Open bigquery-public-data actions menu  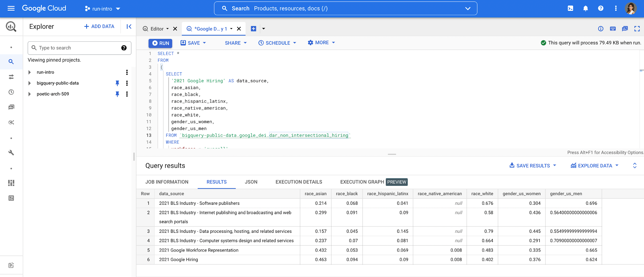pos(127,83)
